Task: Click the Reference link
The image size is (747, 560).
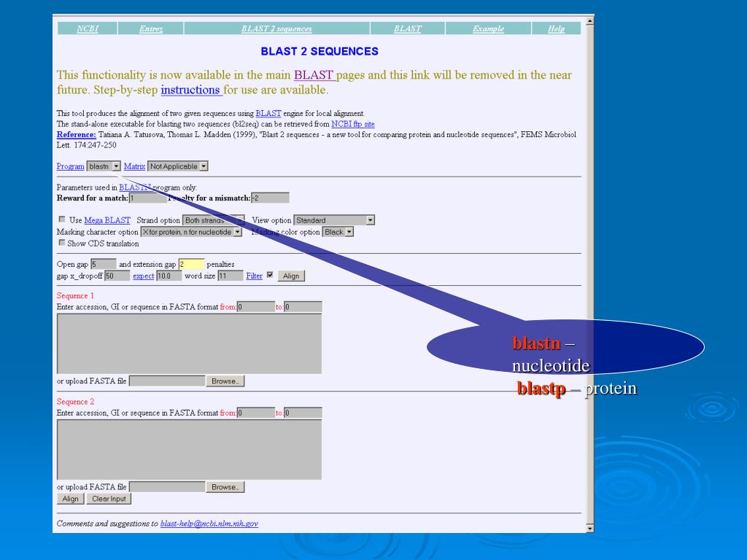Action: tap(76, 134)
